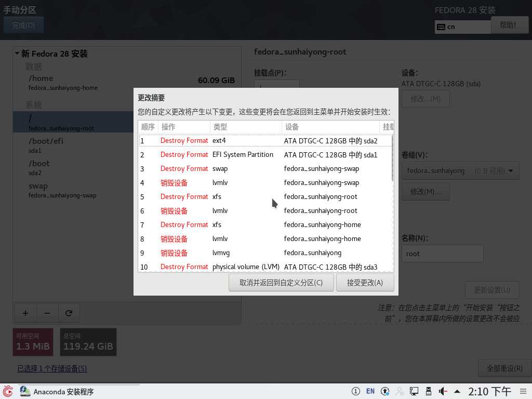
Task: Select row 3 Destroy Format swap
Action: coord(265,169)
